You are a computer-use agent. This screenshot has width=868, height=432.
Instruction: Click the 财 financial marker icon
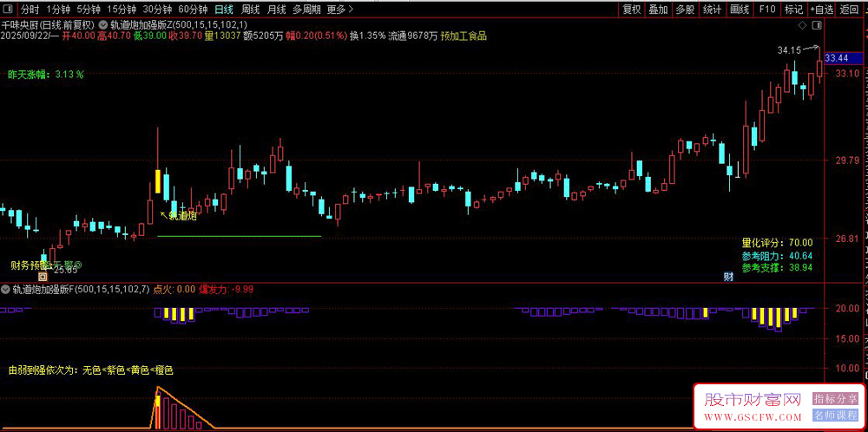coord(728,277)
